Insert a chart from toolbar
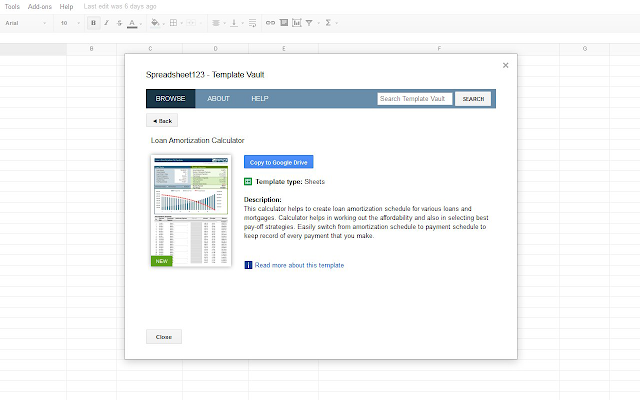The width and height of the screenshot is (640, 400). pos(297,23)
